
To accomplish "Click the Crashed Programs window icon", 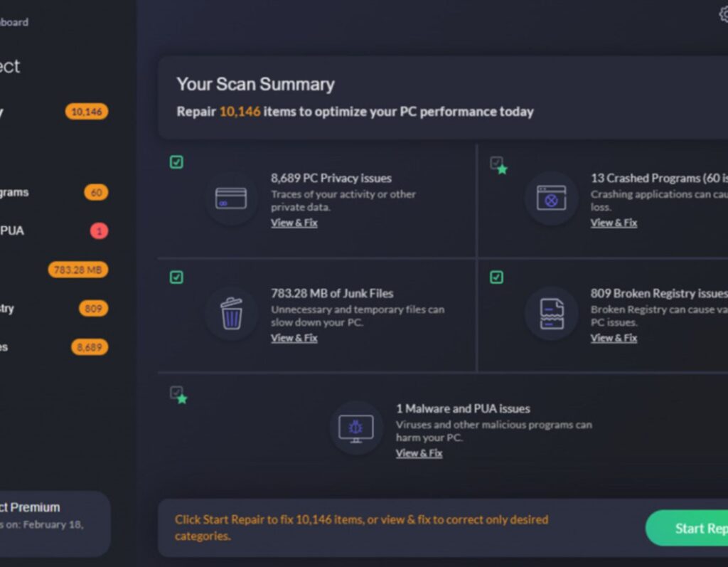I will click(x=551, y=198).
